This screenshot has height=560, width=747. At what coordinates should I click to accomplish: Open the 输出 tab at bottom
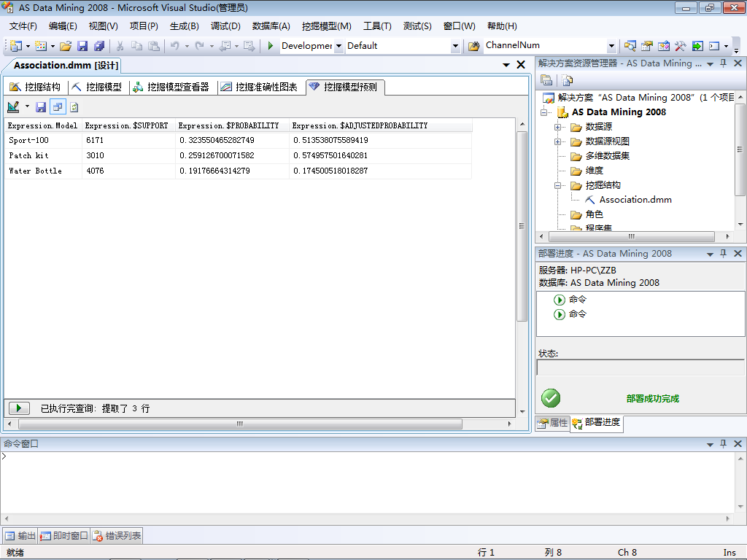[20, 536]
